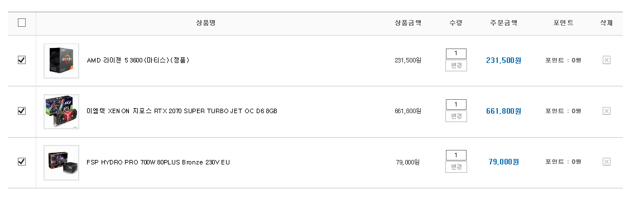
Task: Click the 상품명 column header
Action: pyautogui.click(x=206, y=23)
